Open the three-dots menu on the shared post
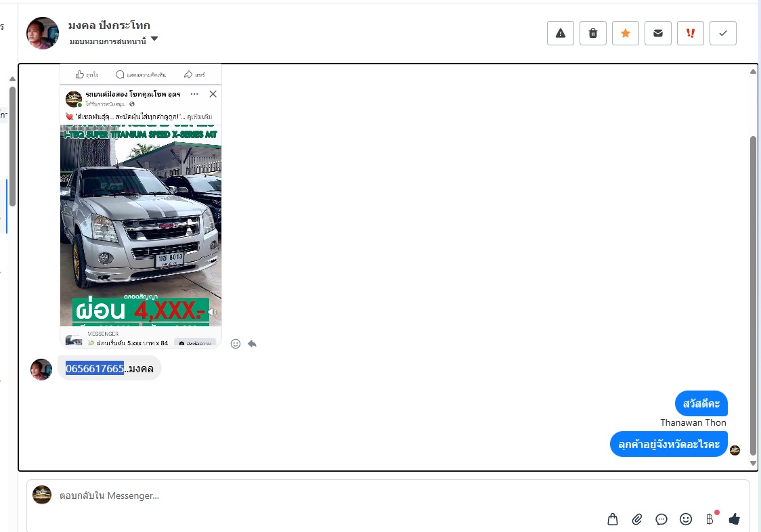This screenshot has height=532, width=761. 194,94
